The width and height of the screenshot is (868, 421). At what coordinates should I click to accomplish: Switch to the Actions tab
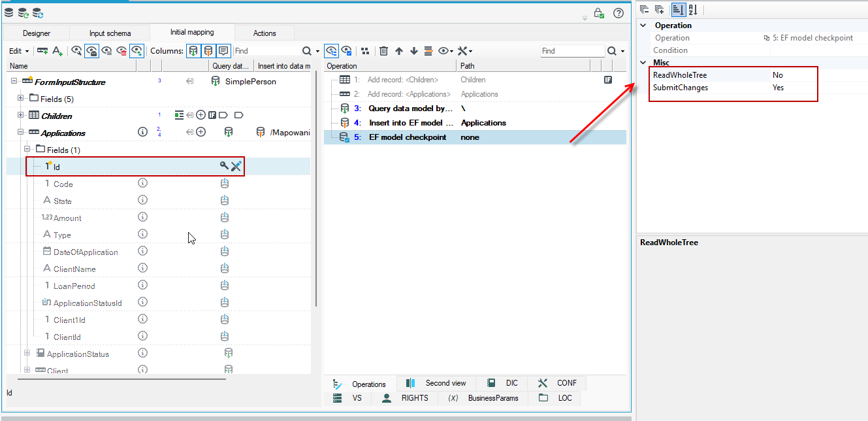point(265,33)
